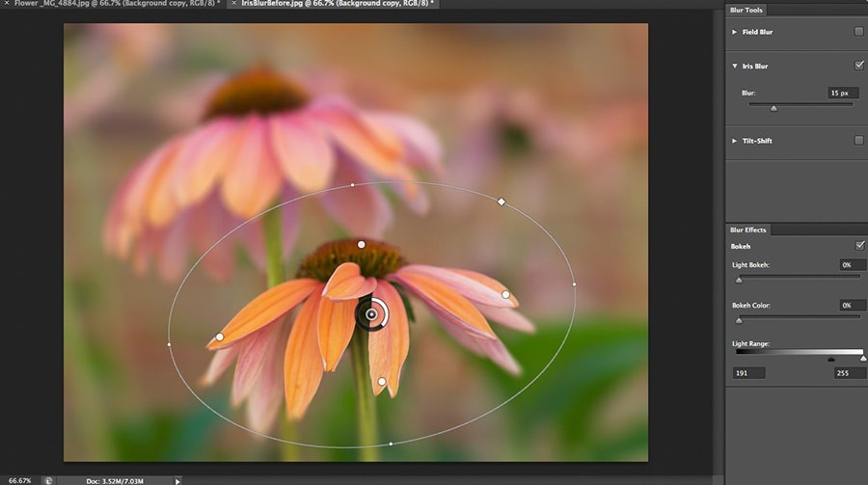Click the Light Bokeh percentage field
Viewport: 868px width, 485px height.
click(851, 264)
